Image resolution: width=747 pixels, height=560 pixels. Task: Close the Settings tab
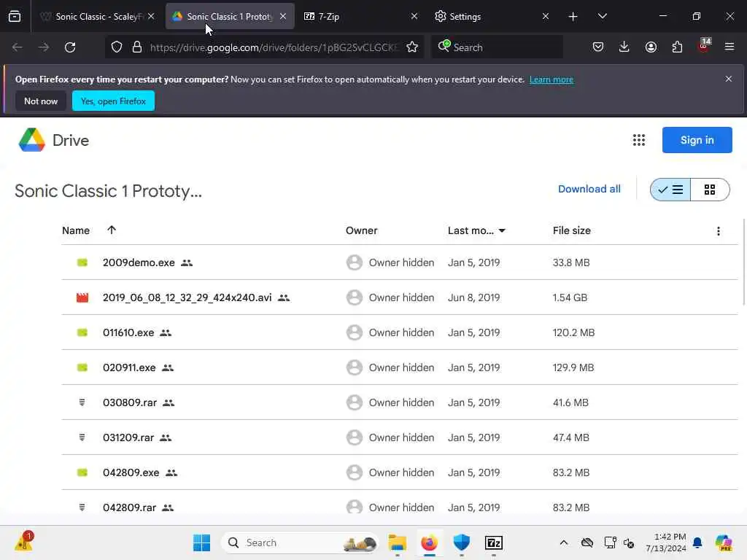click(546, 17)
